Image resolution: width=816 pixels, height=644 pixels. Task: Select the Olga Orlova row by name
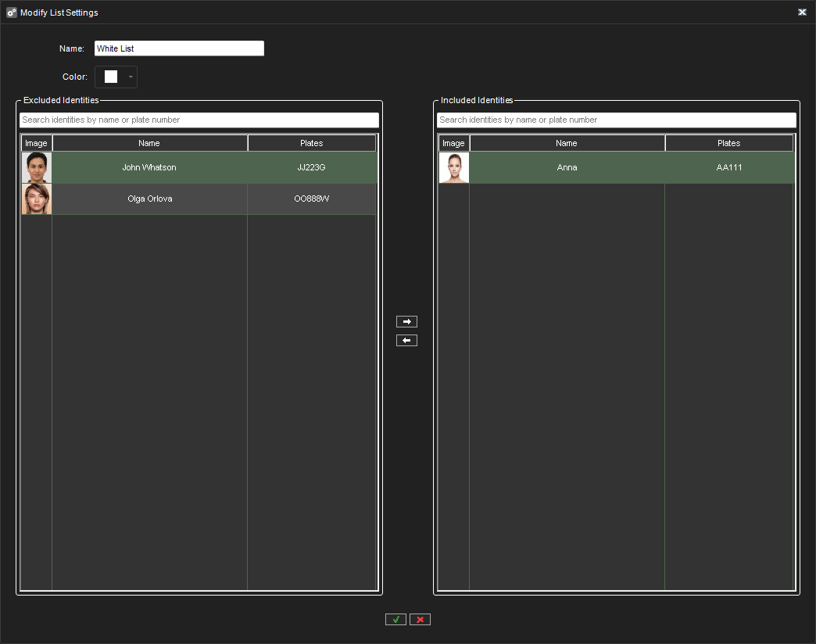[149, 199]
